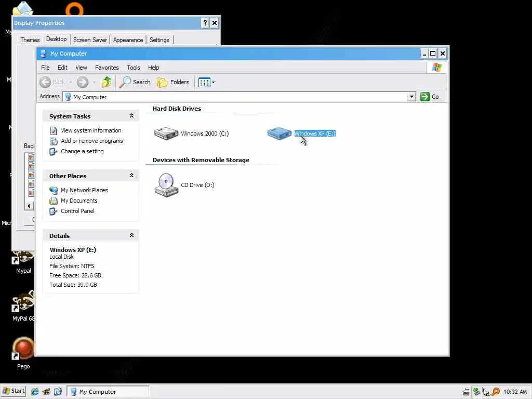Click the Forward arrow toolbar icon
This screenshot has width=532, height=399.
(x=83, y=82)
